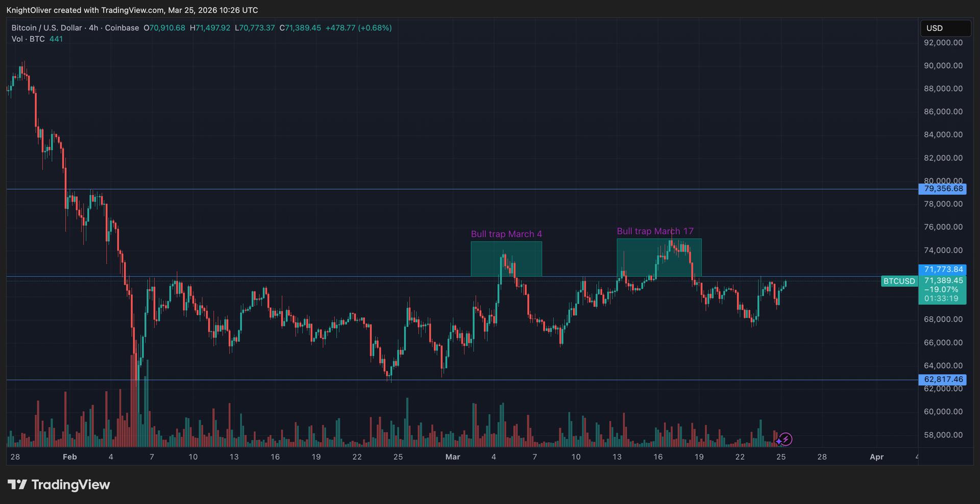Image resolution: width=980 pixels, height=504 pixels.
Task: Select the BTCUSD label on the price scale
Action: click(x=899, y=281)
